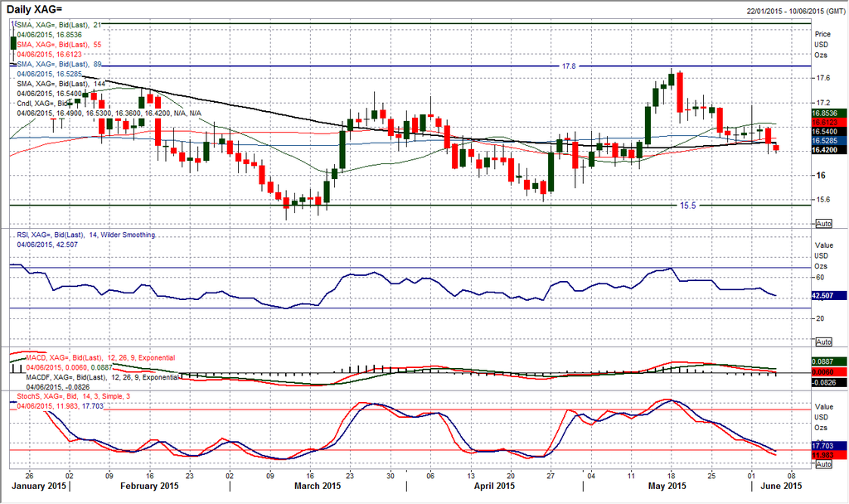Click the red 0.0060 MACD axis tag
Viewport: 849px width, 504px height.
828,372
